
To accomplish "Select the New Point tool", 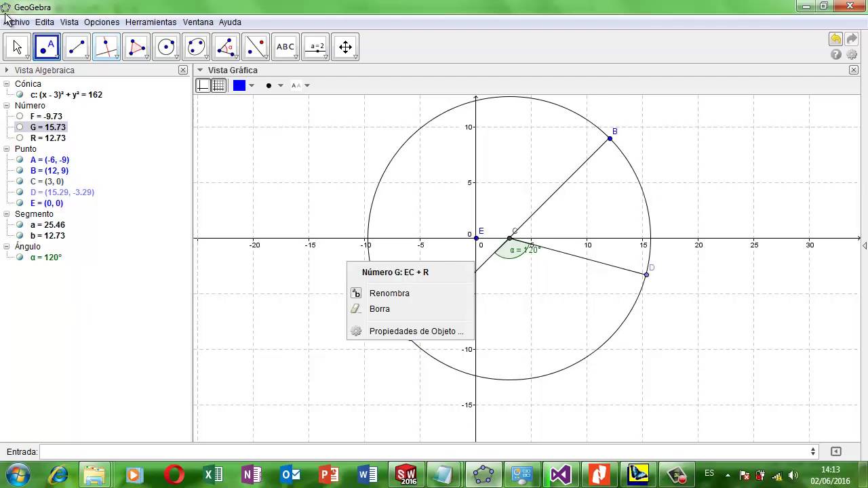I will tap(47, 47).
